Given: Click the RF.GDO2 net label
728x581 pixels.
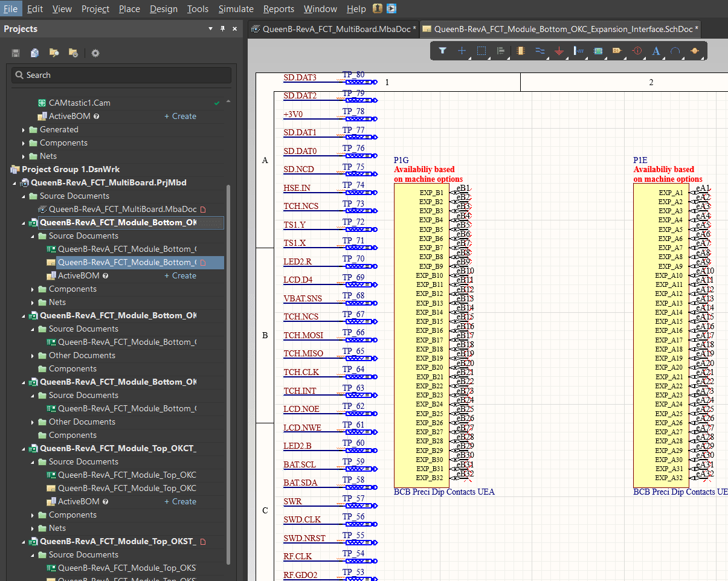Looking at the screenshot, I should click(300, 575).
